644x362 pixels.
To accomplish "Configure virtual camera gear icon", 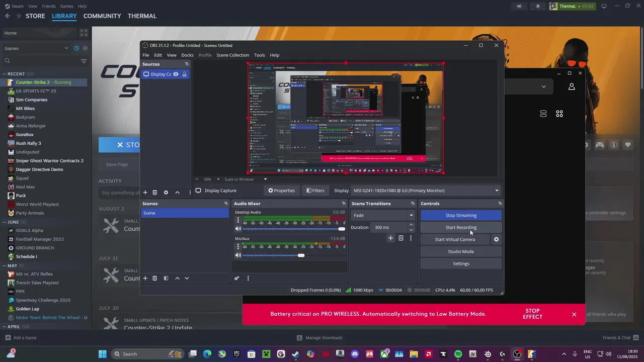I will tap(496, 239).
